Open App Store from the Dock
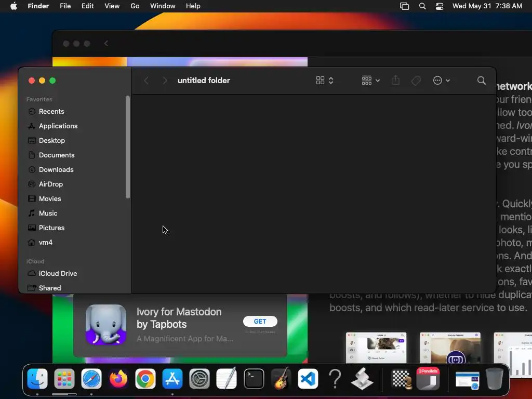Screen dimensions: 532x399 [x=172, y=379]
